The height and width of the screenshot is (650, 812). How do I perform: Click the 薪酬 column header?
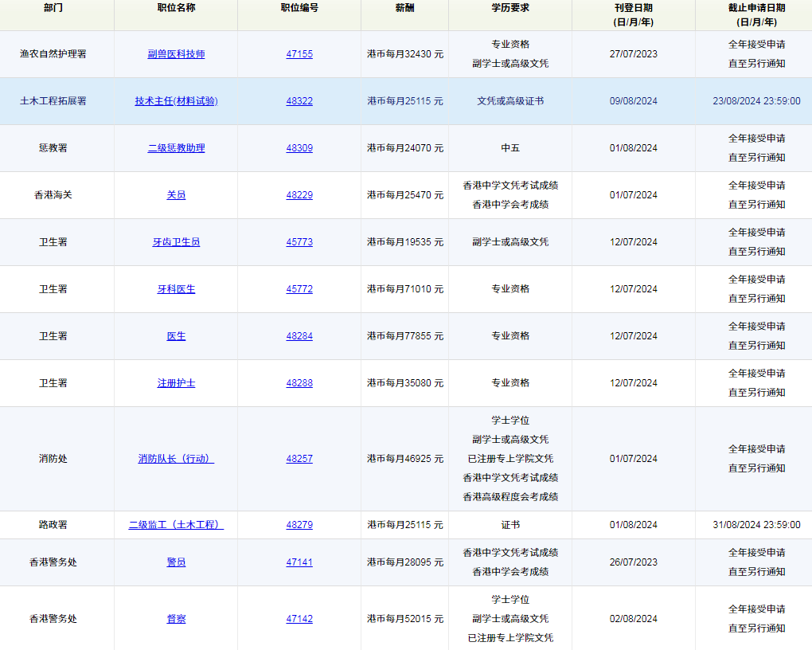404,8
